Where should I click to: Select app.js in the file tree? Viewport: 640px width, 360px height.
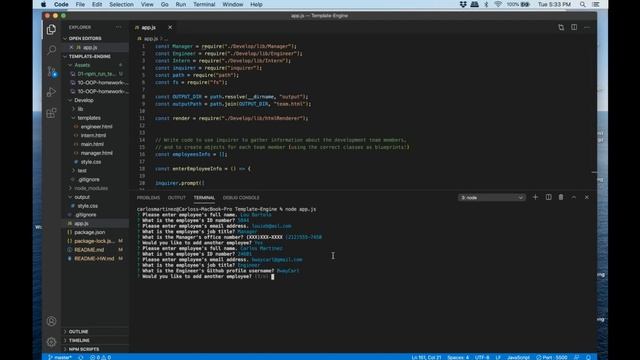pos(81,223)
